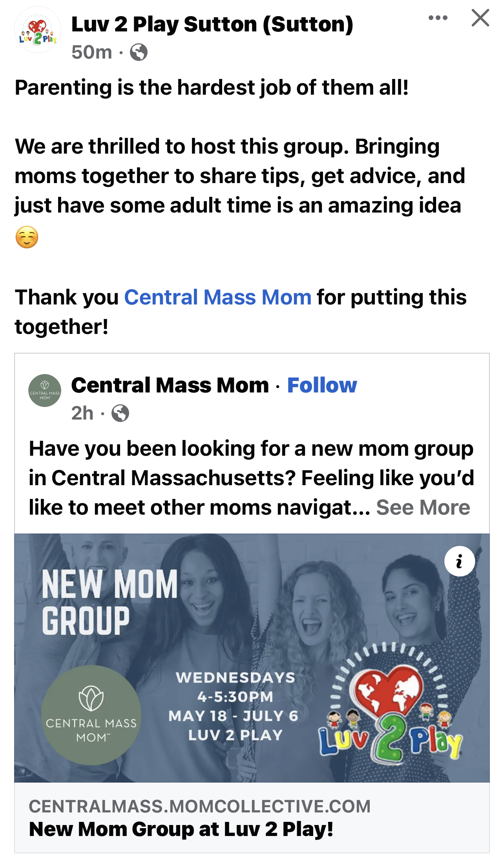The image size is (504, 858).
Task: Tap the Central Mass Mom round avatar
Action: pyautogui.click(x=45, y=390)
